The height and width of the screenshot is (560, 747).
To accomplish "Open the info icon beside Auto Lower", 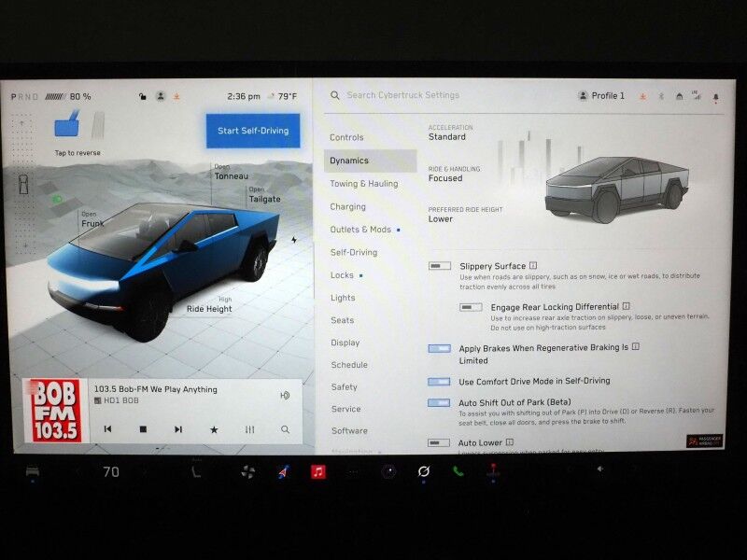I will [x=509, y=441].
